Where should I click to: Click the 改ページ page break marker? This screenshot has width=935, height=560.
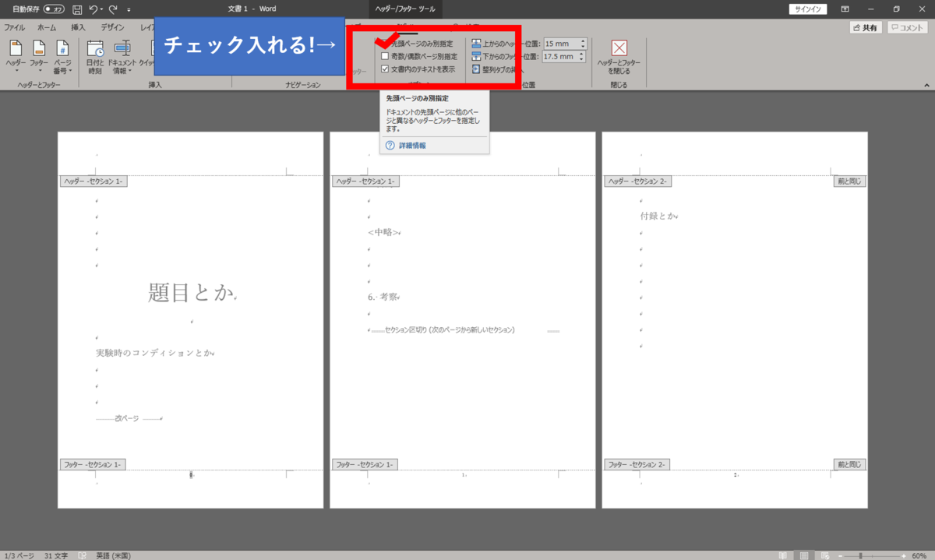(x=126, y=419)
